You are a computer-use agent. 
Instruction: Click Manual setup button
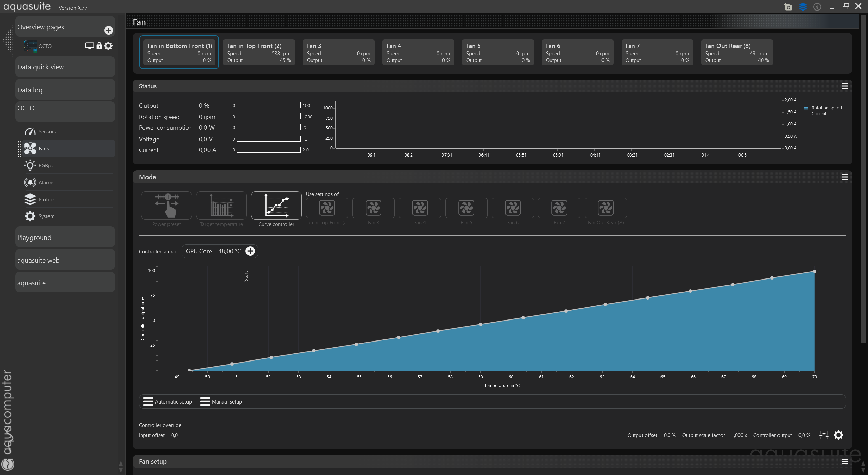click(221, 401)
